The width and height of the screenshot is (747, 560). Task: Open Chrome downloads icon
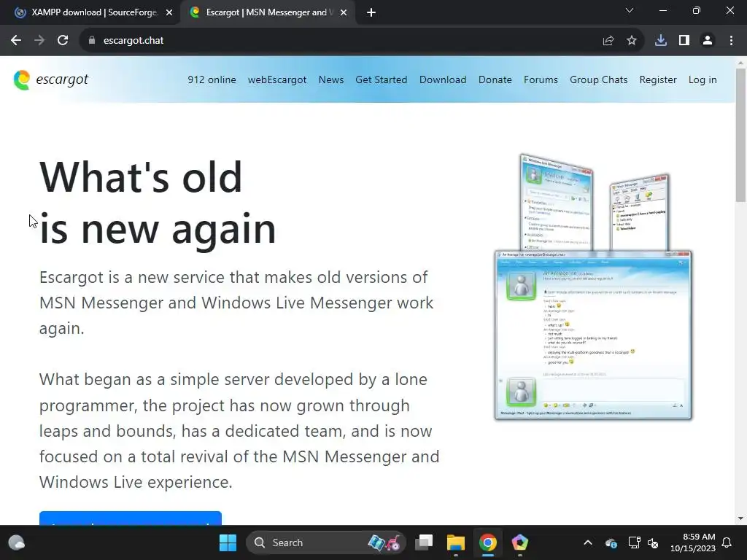[x=661, y=41]
